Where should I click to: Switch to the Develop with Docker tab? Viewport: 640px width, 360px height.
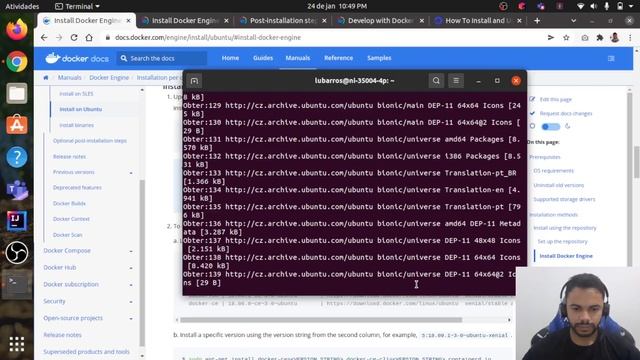pyautogui.click(x=380, y=20)
